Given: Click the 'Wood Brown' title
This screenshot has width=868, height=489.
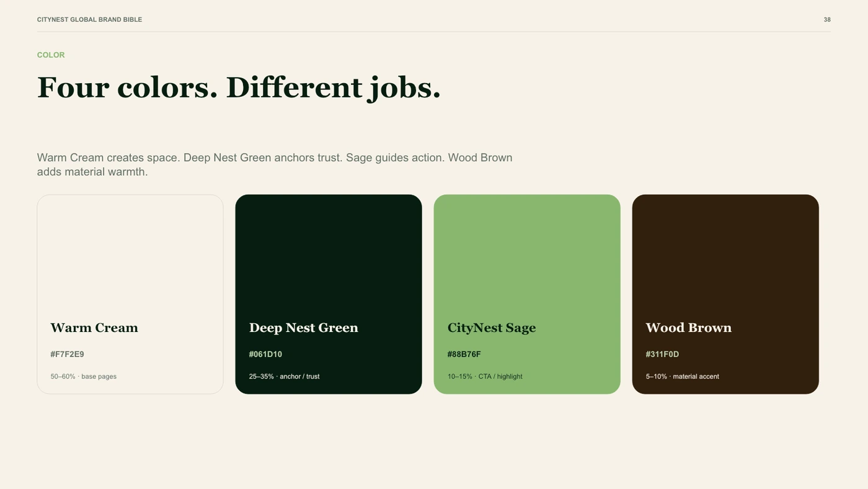Looking at the screenshot, I should [x=688, y=328].
